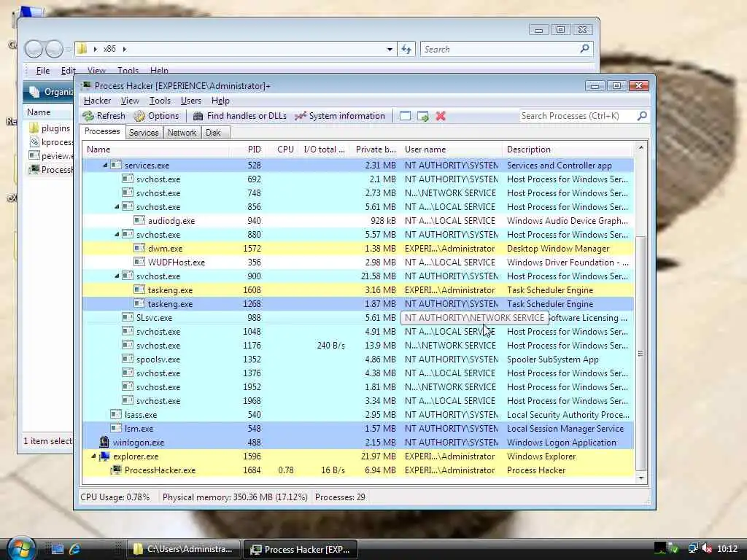This screenshot has width=747, height=560.
Task: Switch to the Services tab
Action: pos(144,133)
